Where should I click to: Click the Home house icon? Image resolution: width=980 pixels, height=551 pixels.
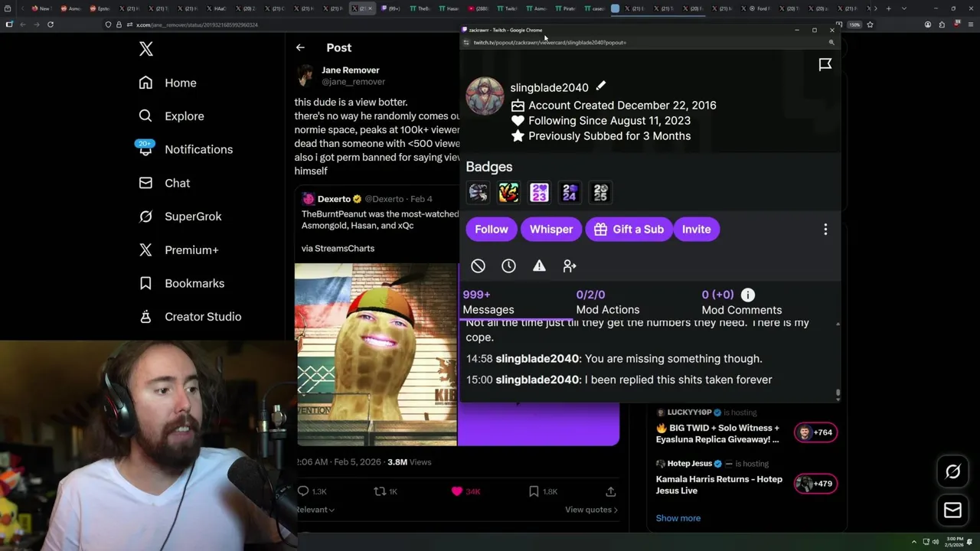point(145,83)
